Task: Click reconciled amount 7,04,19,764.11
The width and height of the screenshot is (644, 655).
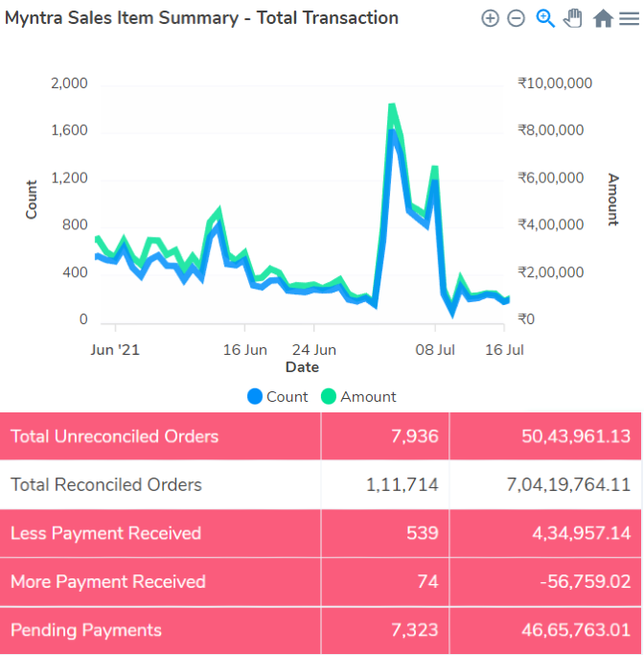Action: 568,485
